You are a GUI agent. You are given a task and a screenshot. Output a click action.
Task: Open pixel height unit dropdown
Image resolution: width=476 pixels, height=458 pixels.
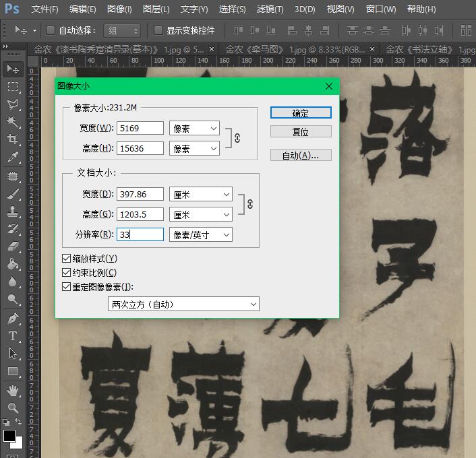(194, 148)
